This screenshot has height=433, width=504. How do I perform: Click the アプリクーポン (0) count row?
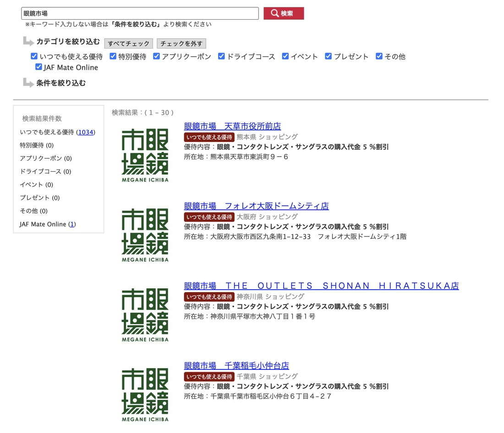point(46,158)
